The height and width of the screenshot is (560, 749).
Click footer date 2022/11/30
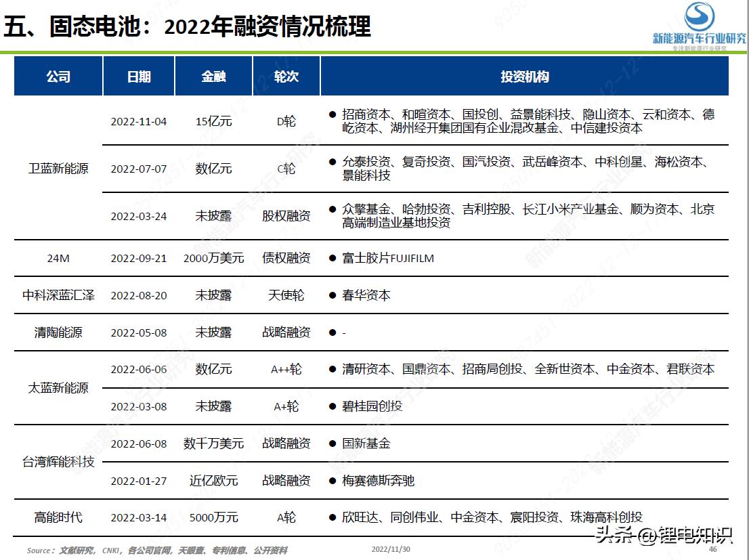(391, 549)
